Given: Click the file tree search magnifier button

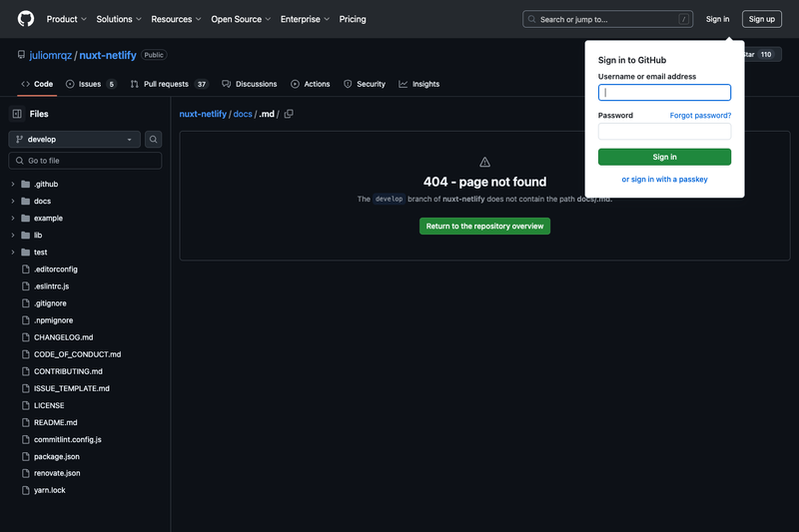Looking at the screenshot, I should (153, 139).
